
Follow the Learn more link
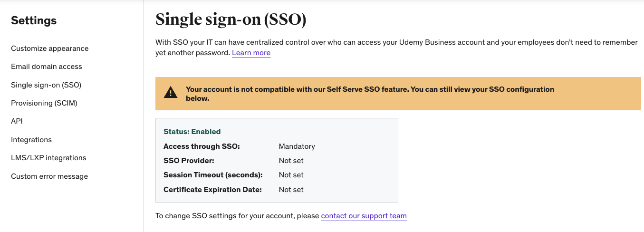point(251,53)
